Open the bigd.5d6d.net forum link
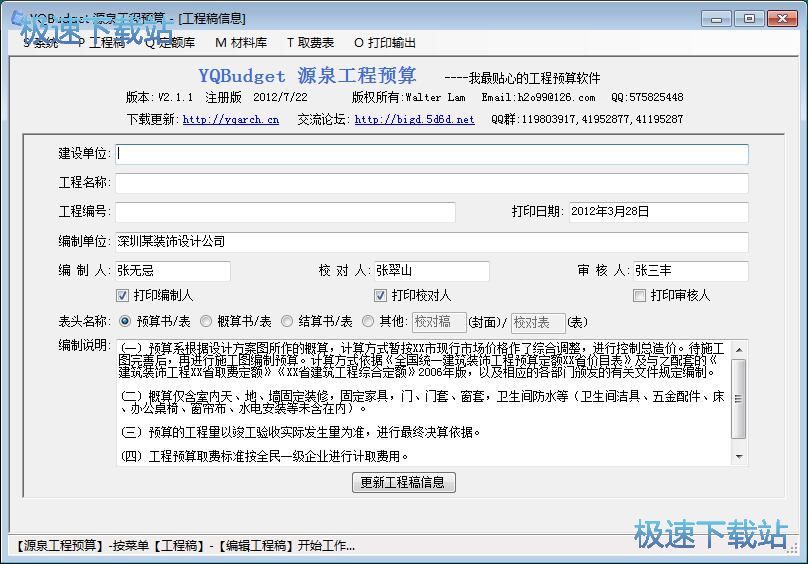The height and width of the screenshot is (564, 808). 414,119
